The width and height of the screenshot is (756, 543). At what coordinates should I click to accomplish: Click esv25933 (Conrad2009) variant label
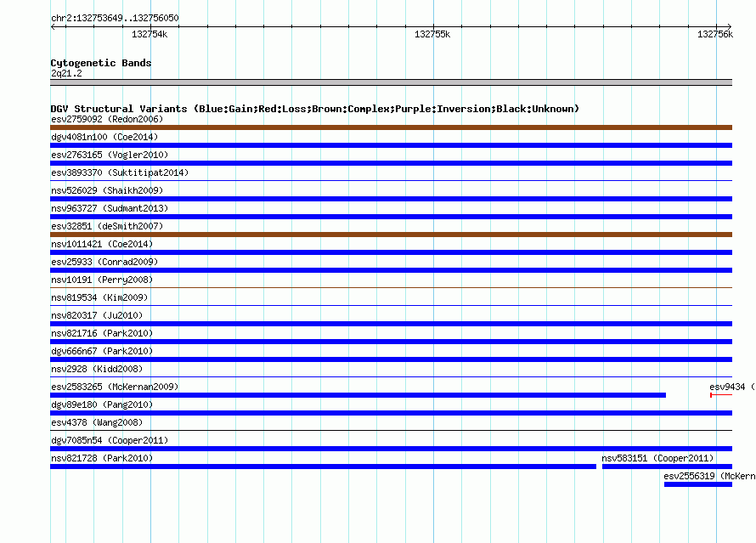pos(104,262)
